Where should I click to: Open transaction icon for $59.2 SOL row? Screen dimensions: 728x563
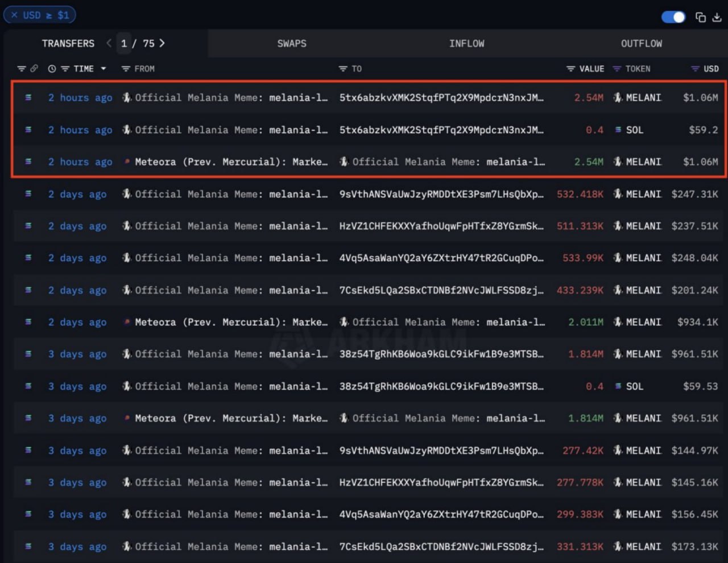point(28,130)
